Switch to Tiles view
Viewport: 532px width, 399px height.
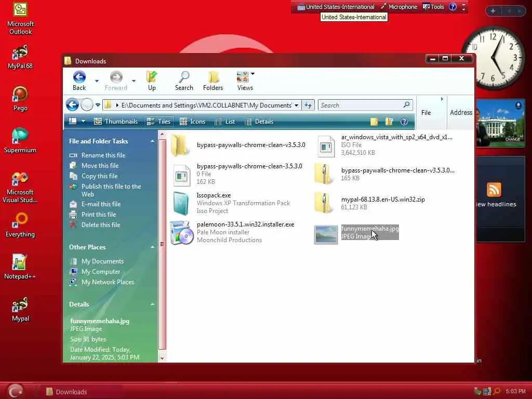click(158, 122)
